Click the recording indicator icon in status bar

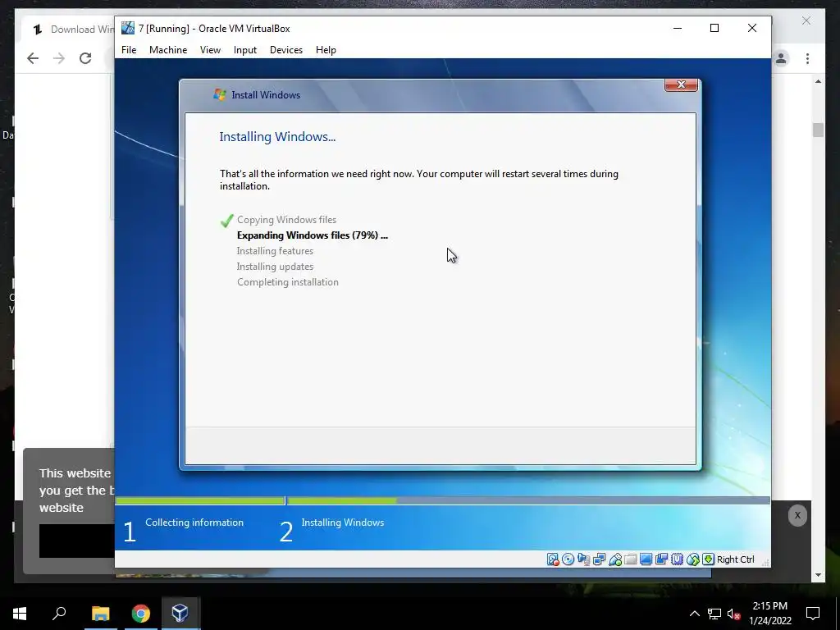click(x=662, y=559)
